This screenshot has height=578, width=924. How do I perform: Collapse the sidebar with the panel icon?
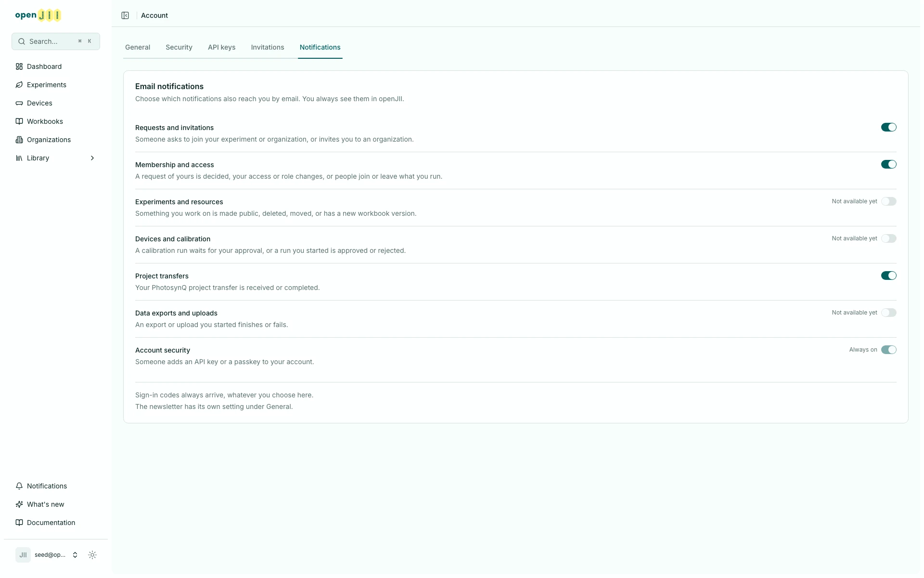click(x=125, y=15)
